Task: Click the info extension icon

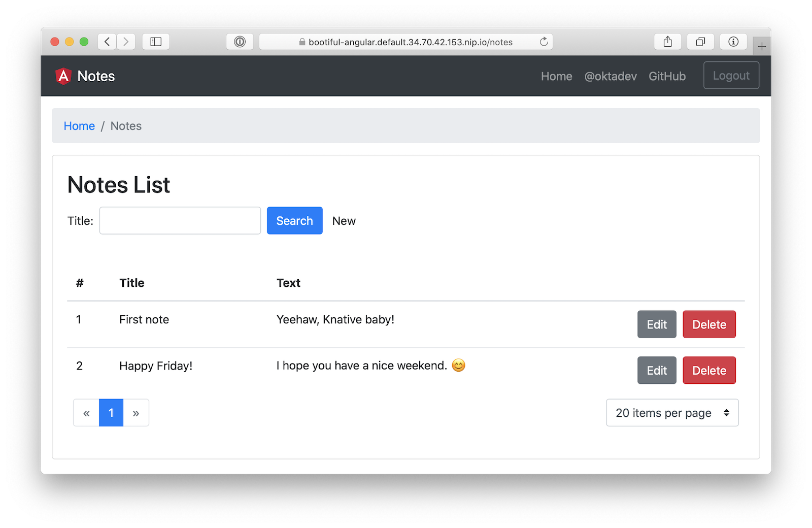Action: tap(733, 42)
